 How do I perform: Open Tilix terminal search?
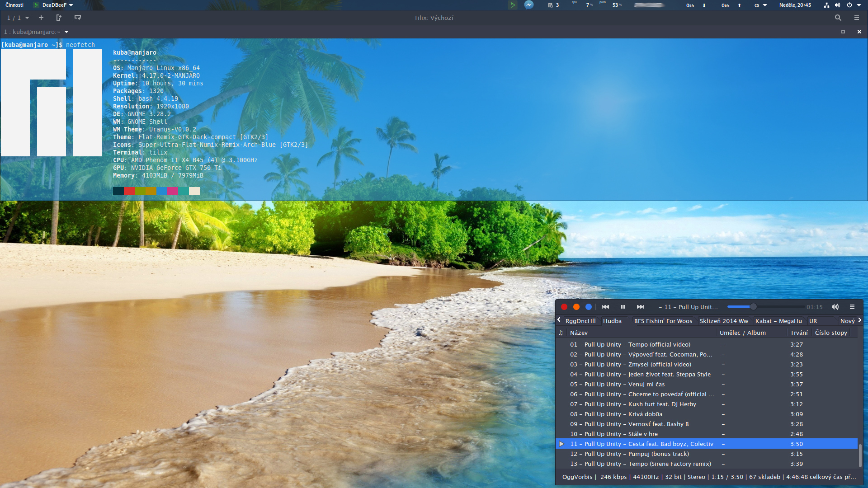(838, 18)
